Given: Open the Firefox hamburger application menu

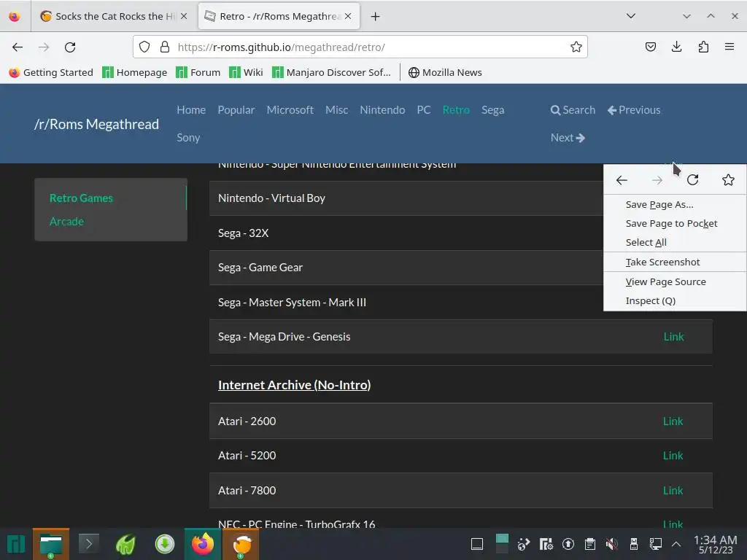Looking at the screenshot, I should click(729, 47).
